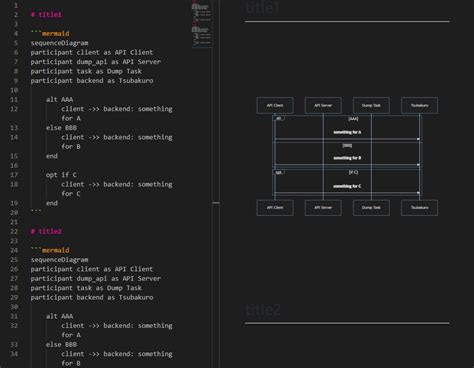Click 'client ->> backend: something' on line 32
The image size is (474, 368).
pos(117,325)
